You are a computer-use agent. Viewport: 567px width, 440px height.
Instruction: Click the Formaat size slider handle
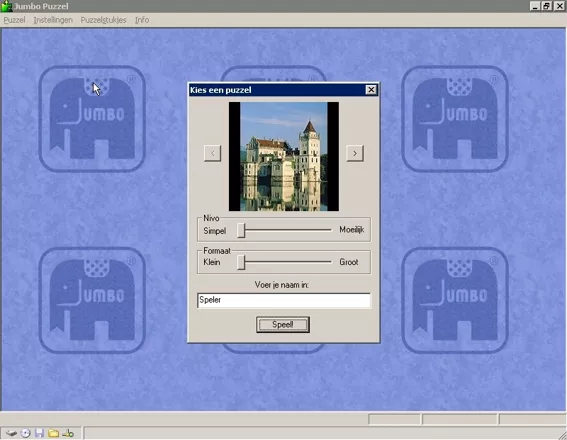tap(241, 262)
